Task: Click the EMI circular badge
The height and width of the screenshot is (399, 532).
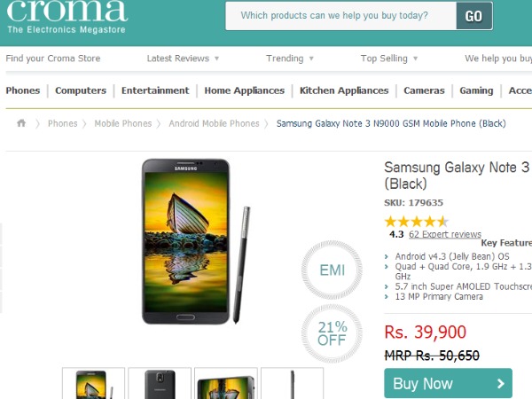Action: pyautogui.click(x=332, y=270)
